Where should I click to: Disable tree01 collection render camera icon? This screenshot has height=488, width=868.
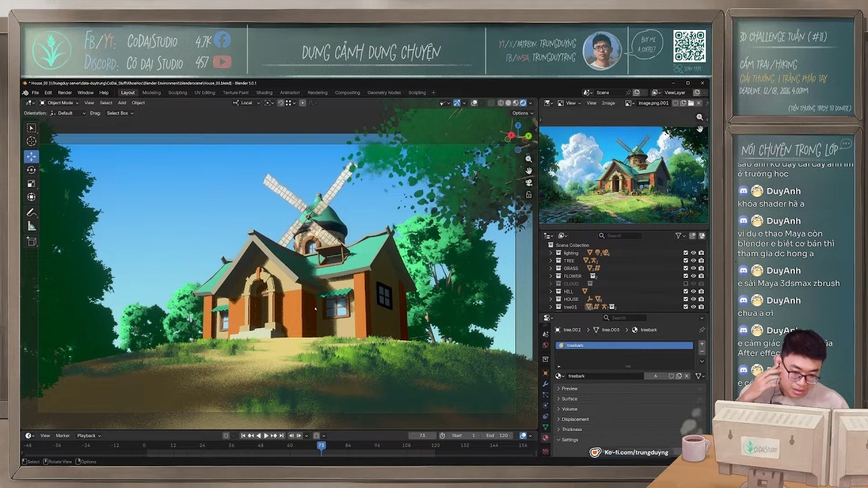[x=701, y=307]
